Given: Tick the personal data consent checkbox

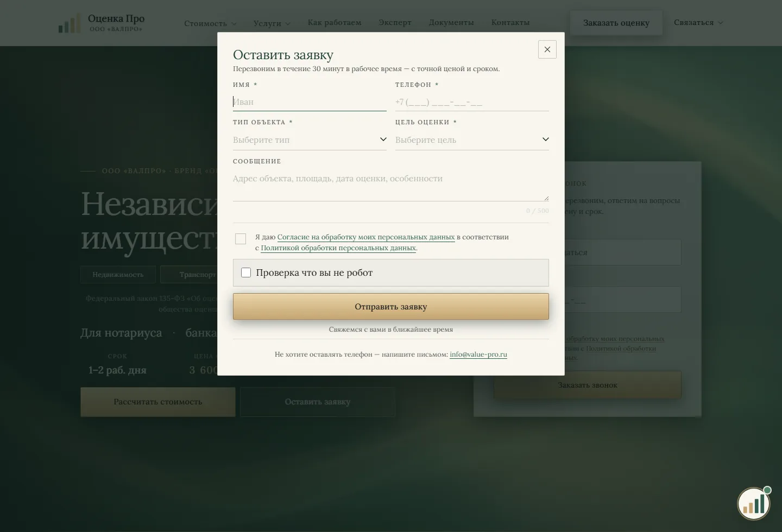Looking at the screenshot, I should (x=241, y=239).
